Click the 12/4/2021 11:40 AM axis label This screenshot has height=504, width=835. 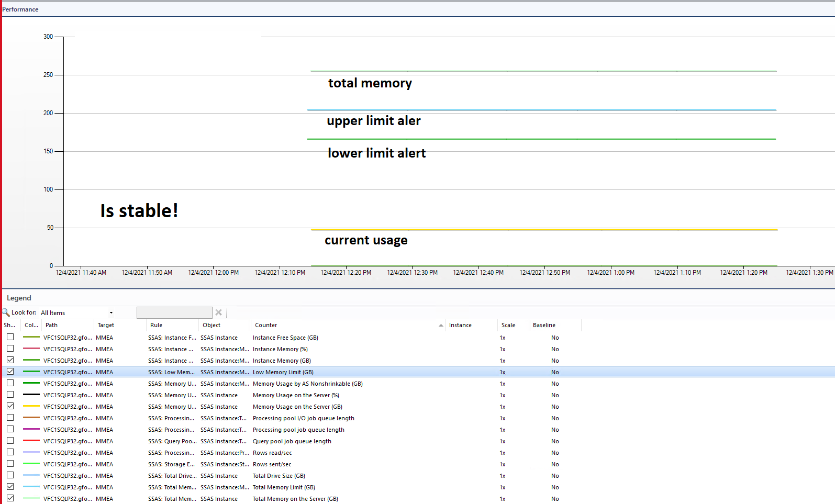point(81,273)
